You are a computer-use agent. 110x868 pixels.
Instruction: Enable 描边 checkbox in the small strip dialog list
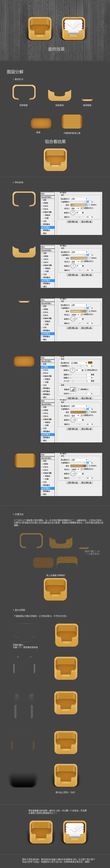[x=42, y=339]
